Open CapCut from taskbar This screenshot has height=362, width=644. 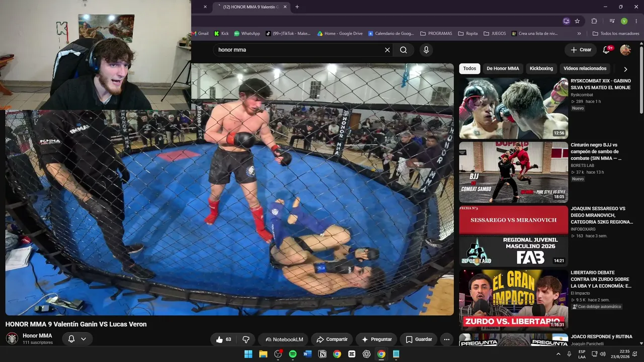click(352, 354)
